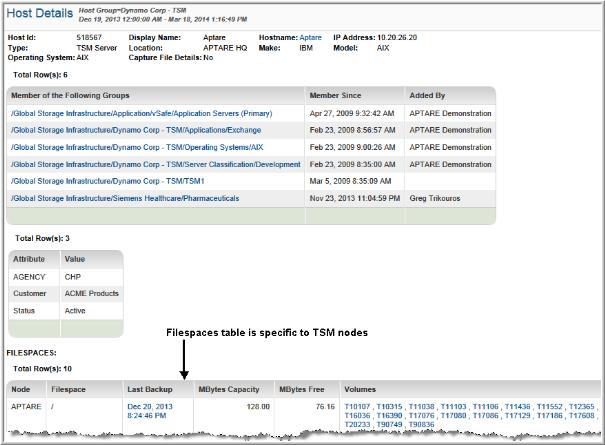Open volume T90836 link
This screenshot has width=605, height=445.
pos(422,424)
